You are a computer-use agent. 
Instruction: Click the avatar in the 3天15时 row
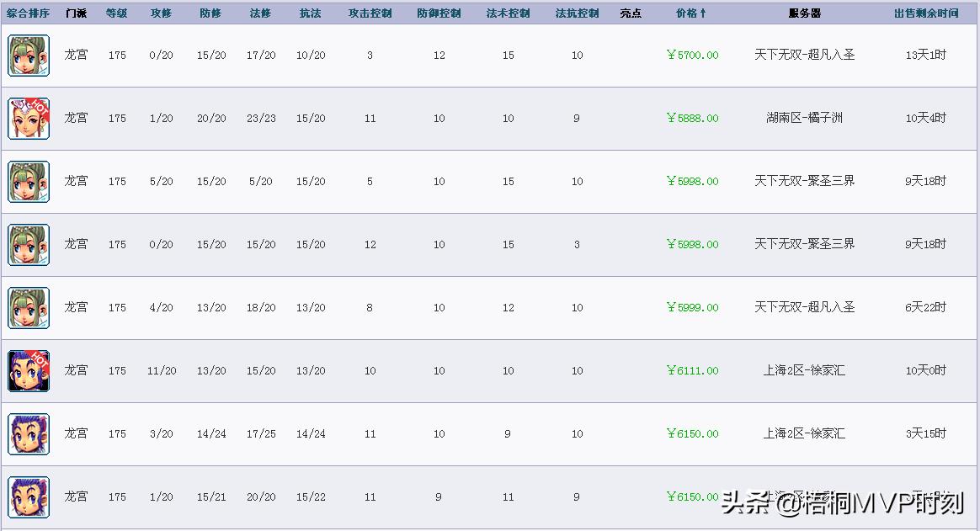(x=29, y=434)
